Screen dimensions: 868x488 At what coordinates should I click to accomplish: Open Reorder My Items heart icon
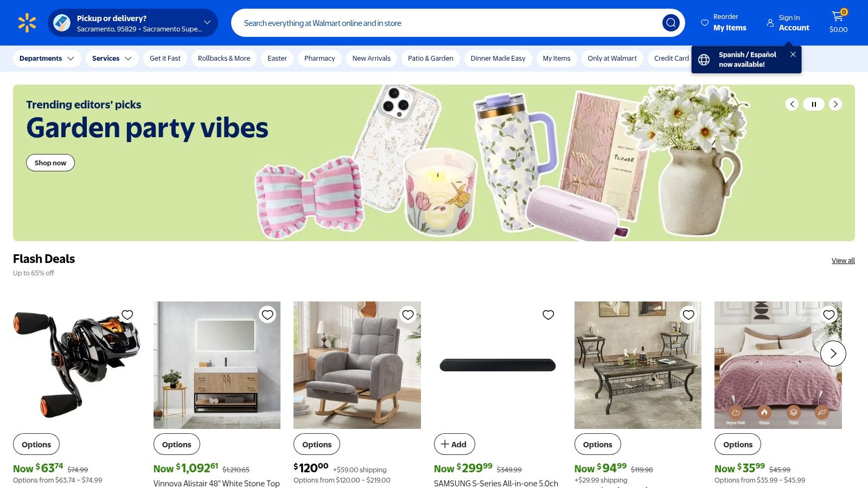tap(705, 23)
